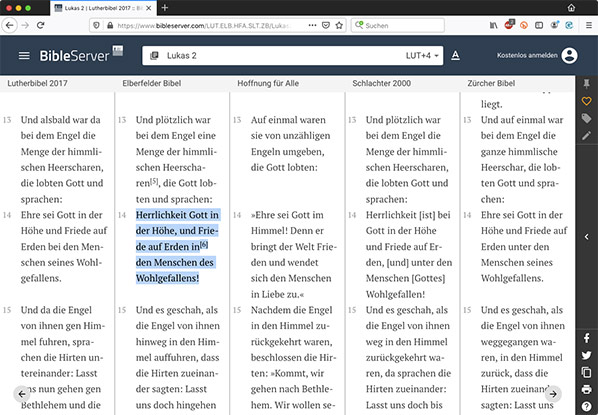Go to previous chapter arrow button
The height and width of the screenshot is (415, 598).
click(22, 394)
